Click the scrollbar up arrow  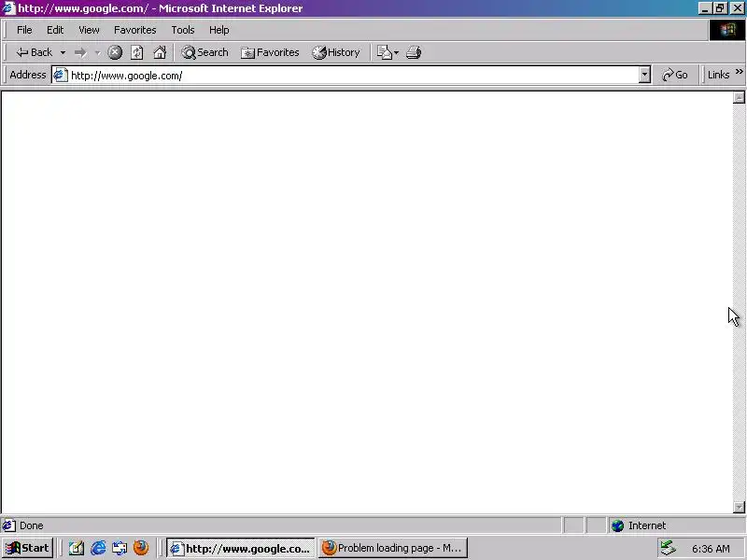point(739,97)
